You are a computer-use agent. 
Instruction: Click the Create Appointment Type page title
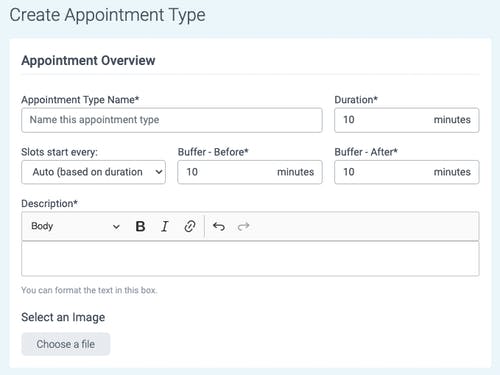click(x=107, y=15)
